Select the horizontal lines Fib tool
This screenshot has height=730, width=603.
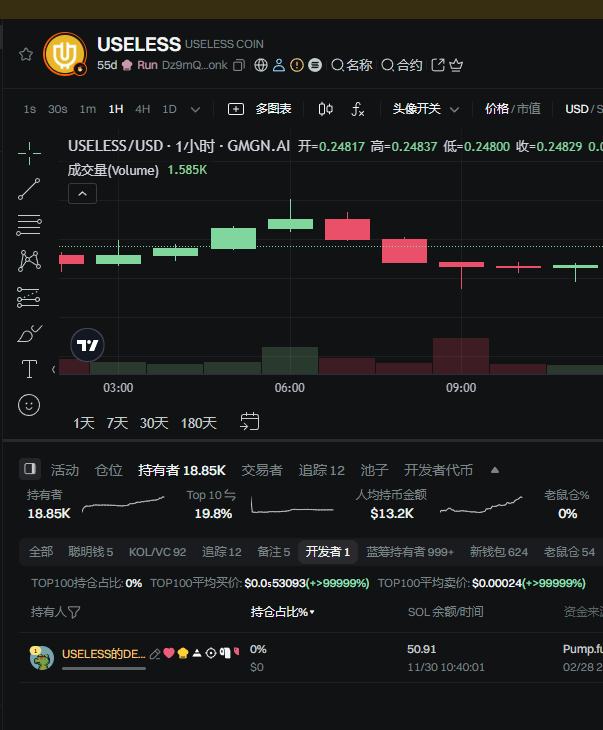click(x=29, y=225)
